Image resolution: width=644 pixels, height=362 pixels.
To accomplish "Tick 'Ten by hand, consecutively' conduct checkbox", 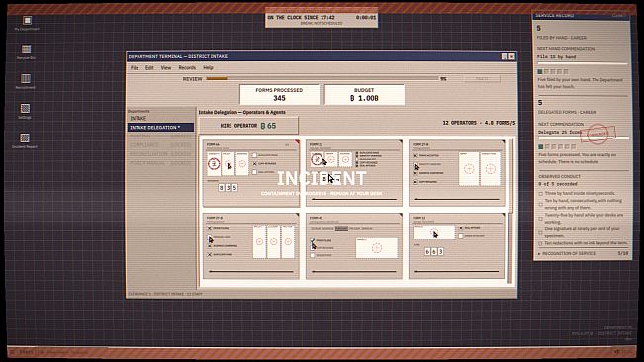I will [x=541, y=204].
